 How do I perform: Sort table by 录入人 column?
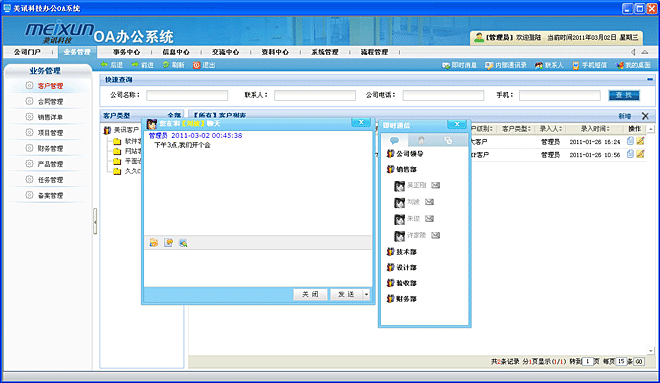[x=551, y=129]
